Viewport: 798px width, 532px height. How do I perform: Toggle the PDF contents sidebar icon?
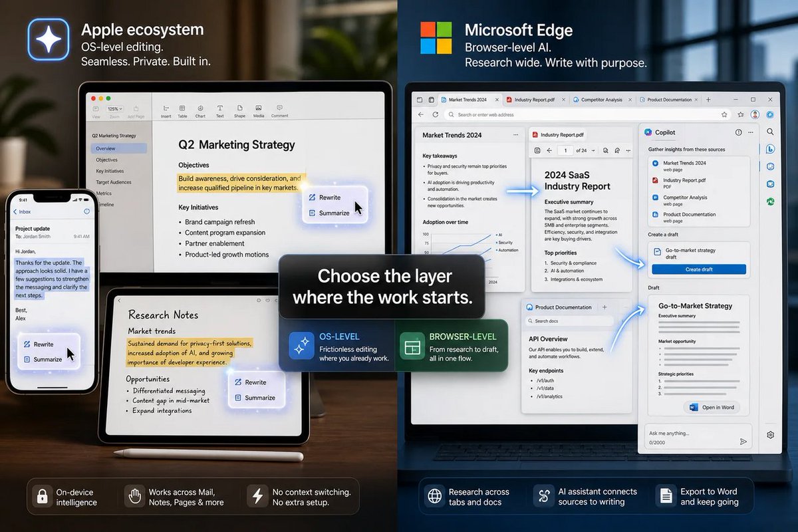click(x=537, y=150)
